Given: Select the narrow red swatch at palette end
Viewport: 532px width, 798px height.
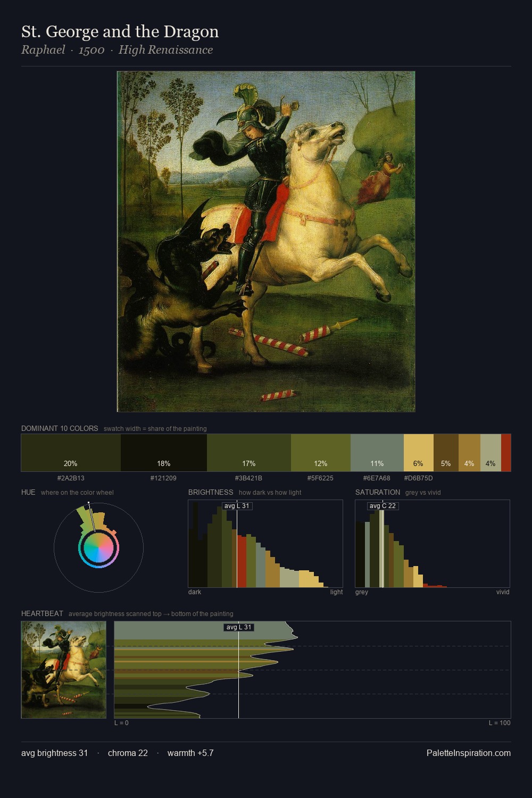Looking at the screenshot, I should coord(506,453).
